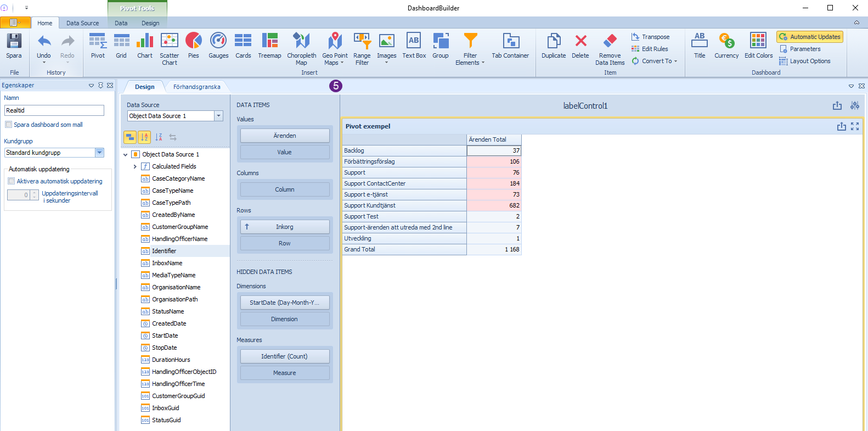
Task: Open Edit Rules
Action: [x=650, y=49]
